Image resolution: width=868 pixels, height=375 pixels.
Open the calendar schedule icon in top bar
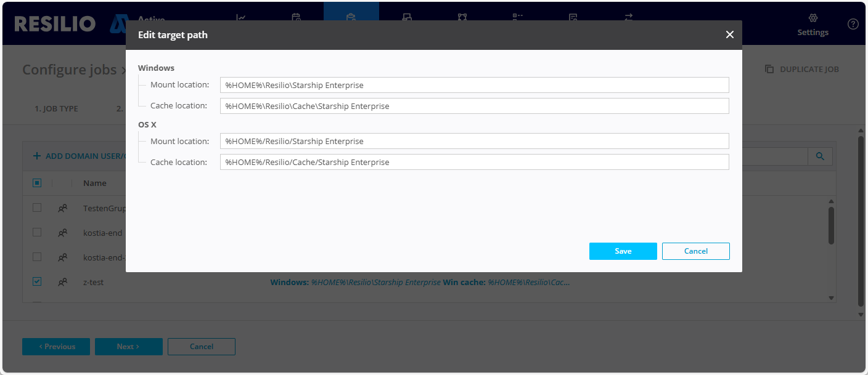coord(296,17)
